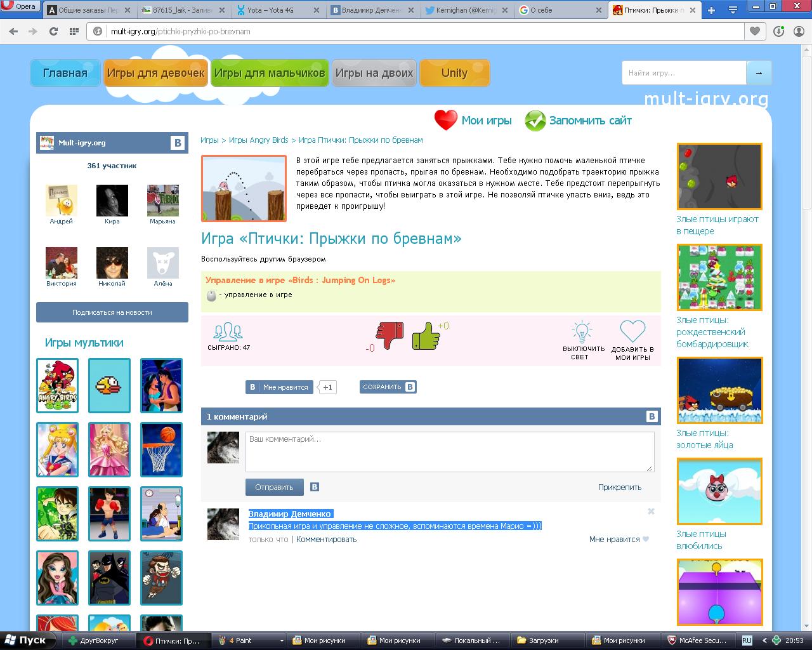This screenshot has width=812, height=650.
Task: Switch to the Kernighan Twitter tab
Action: coord(468,10)
